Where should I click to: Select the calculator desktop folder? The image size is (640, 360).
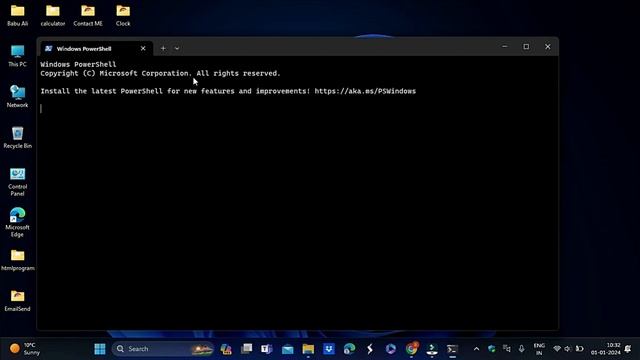coord(53,16)
